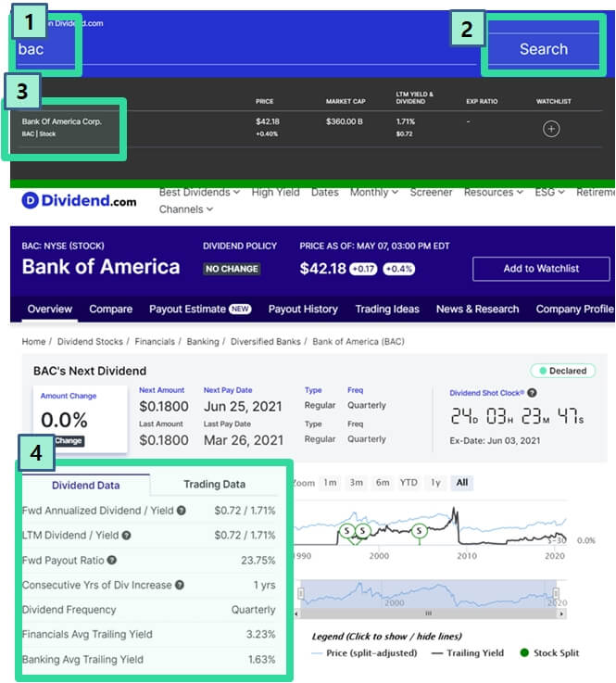Image resolution: width=616 pixels, height=683 pixels.
Task: Open the Dates menu item
Action: point(325,192)
